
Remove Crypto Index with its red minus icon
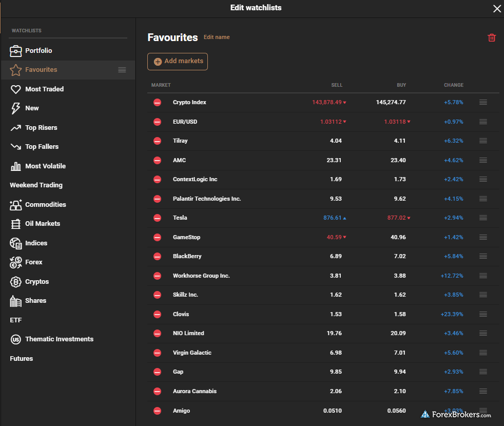(157, 103)
